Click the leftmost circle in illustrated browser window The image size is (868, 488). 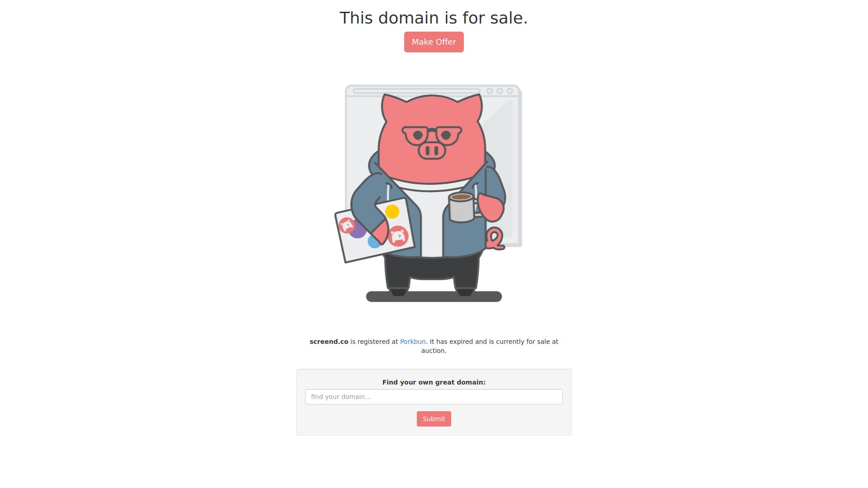coord(490,91)
